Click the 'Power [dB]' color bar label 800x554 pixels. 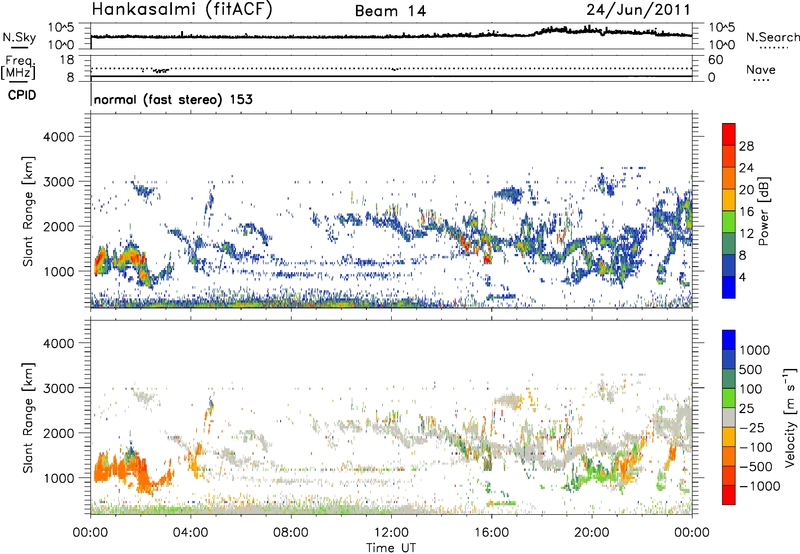click(x=764, y=211)
